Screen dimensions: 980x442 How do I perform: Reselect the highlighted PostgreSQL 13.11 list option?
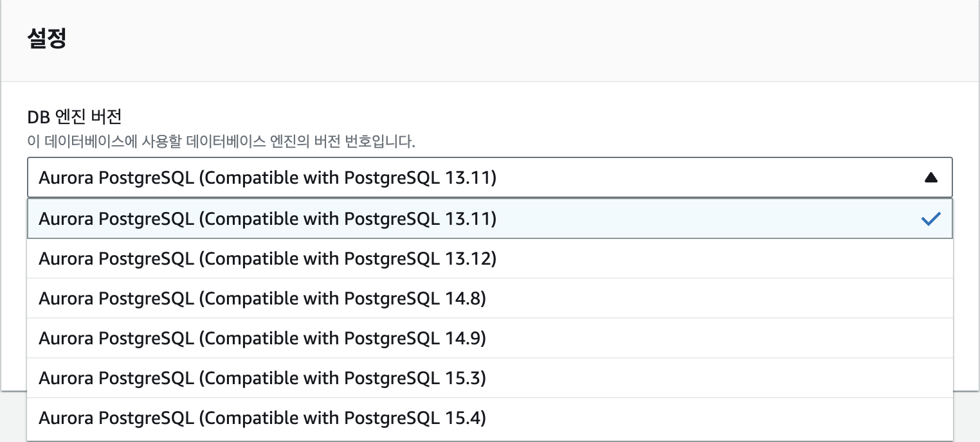pyautogui.click(x=267, y=219)
